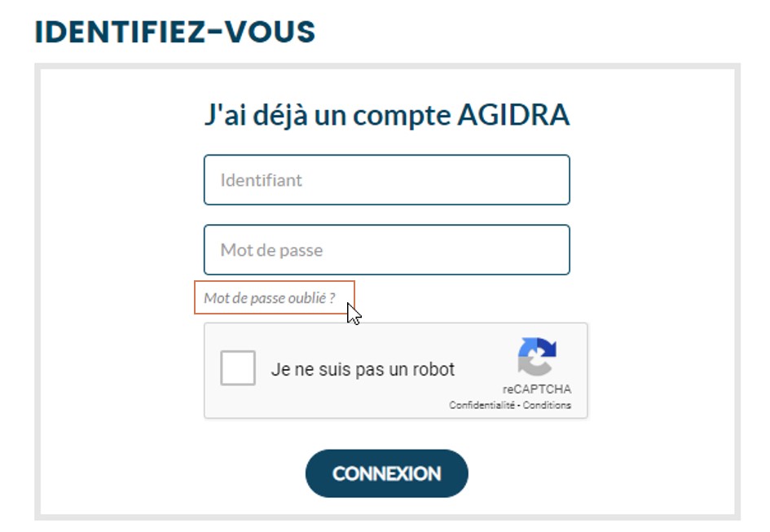Click into the Identifiant input field
The width and height of the screenshot is (770, 532).
(386, 180)
